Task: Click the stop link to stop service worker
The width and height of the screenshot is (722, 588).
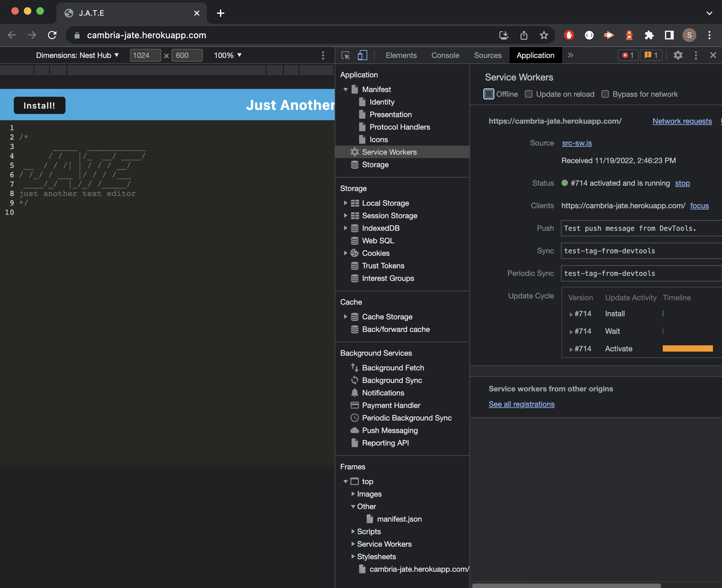Action: (x=682, y=183)
